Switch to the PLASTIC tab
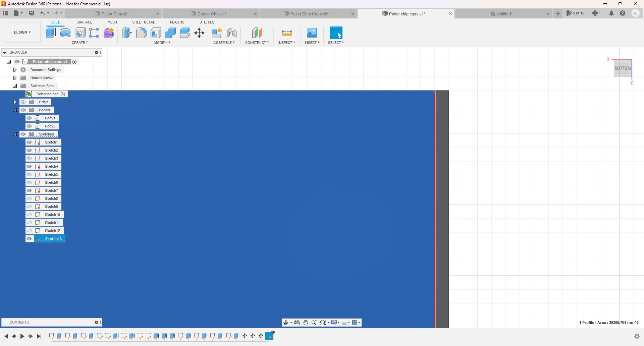The width and height of the screenshot is (644, 346). (x=177, y=22)
